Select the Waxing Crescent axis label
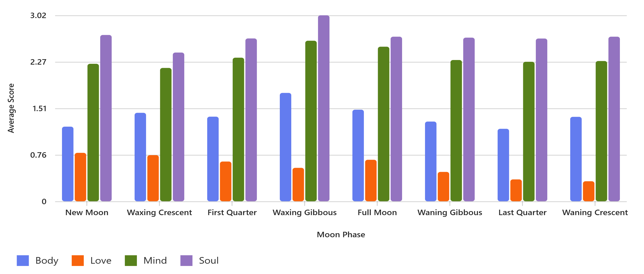Viewport: 644px width, 274px height. (x=159, y=213)
